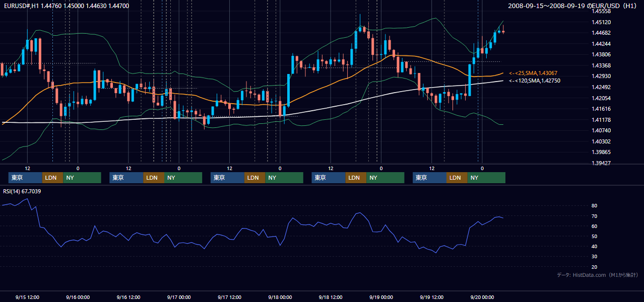Image resolution: width=644 pixels, height=302 pixels.
Task: Click the price axis label 1.44682
Action: click(x=601, y=33)
